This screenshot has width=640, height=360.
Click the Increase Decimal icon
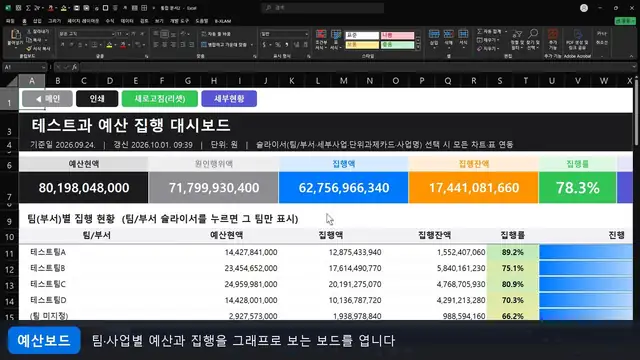tap(296, 44)
